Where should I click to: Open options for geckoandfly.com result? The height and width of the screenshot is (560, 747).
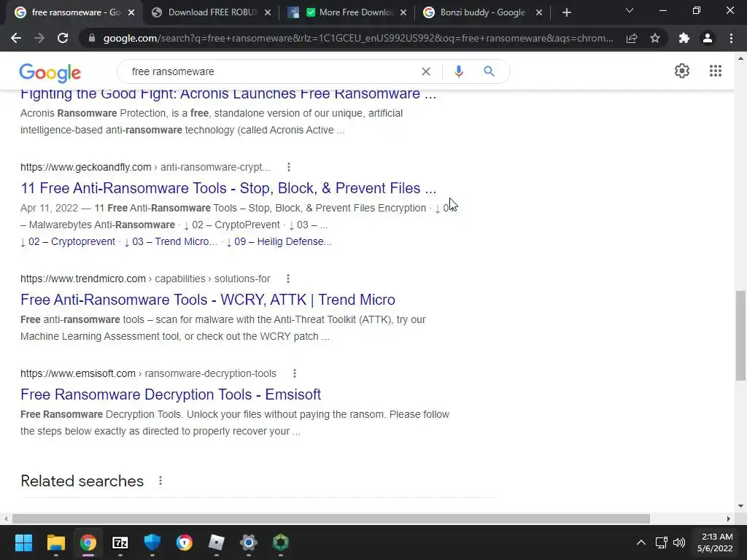pyautogui.click(x=289, y=167)
